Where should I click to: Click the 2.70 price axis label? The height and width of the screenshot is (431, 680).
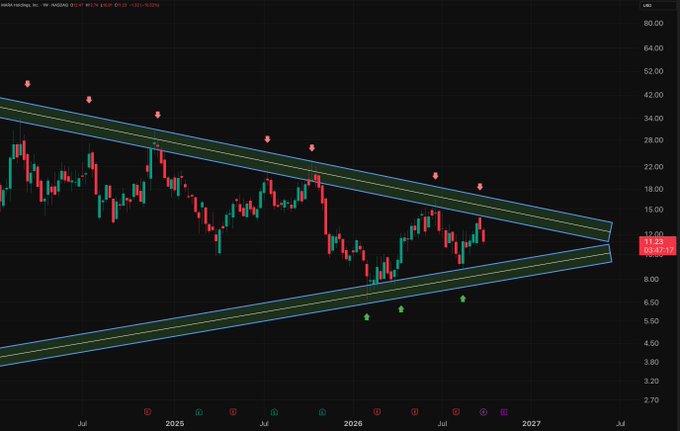click(x=651, y=400)
